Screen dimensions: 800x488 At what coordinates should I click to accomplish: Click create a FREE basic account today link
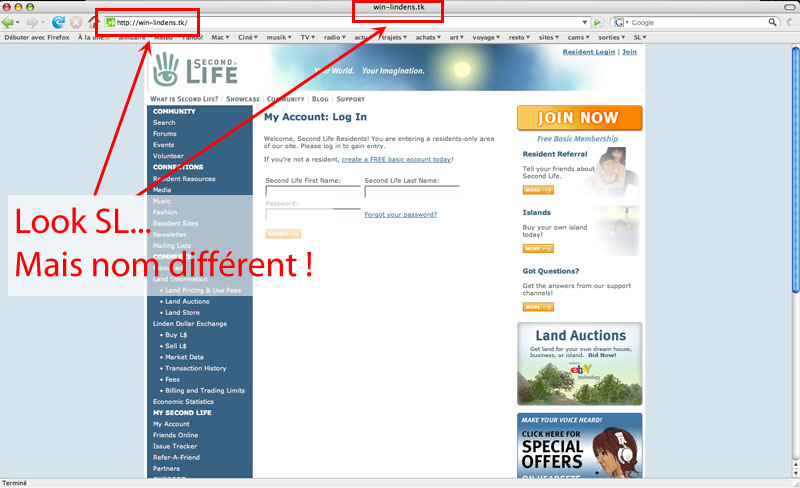pos(396,159)
